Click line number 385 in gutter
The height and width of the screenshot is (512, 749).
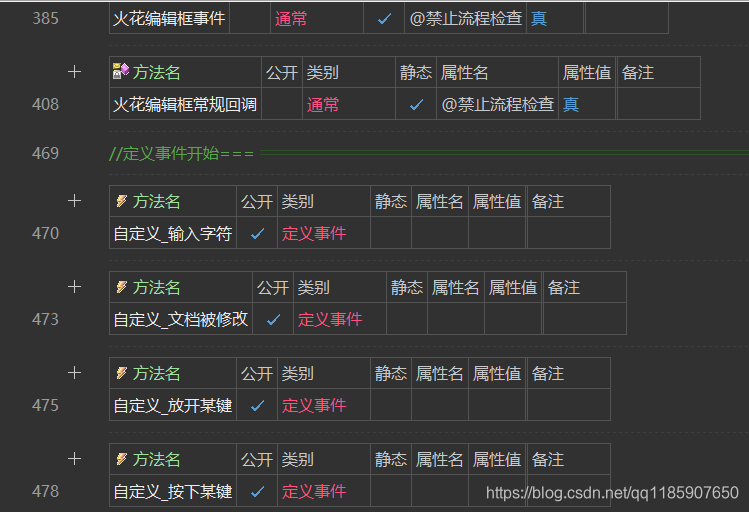(x=45, y=19)
